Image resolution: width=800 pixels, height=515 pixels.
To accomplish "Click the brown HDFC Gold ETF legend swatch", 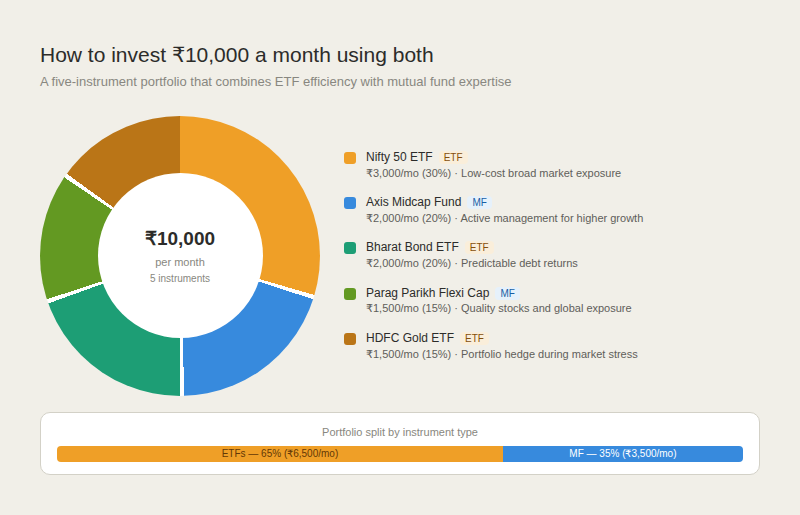I will coord(350,339).
